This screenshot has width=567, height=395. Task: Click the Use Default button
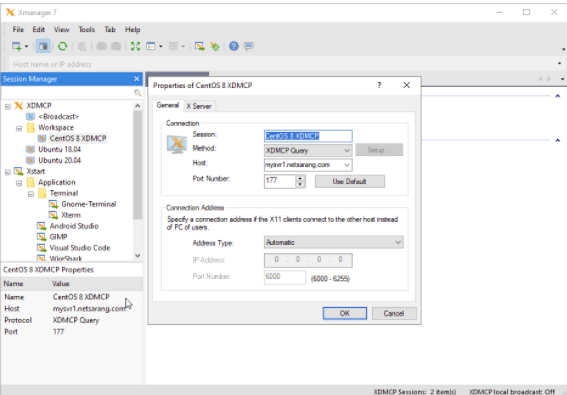click(350, 181)
